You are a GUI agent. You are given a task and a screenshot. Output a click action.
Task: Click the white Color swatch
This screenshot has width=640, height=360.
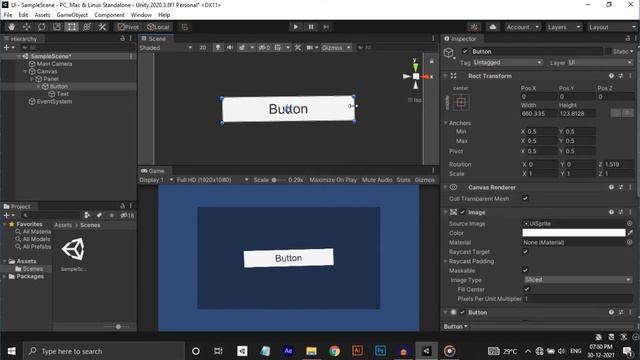pos(573,233)
